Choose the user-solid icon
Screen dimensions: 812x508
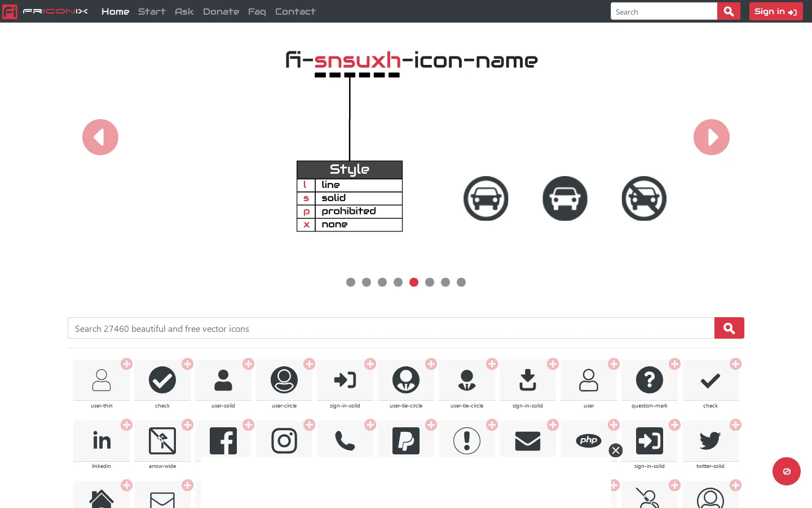click(223, 380)
